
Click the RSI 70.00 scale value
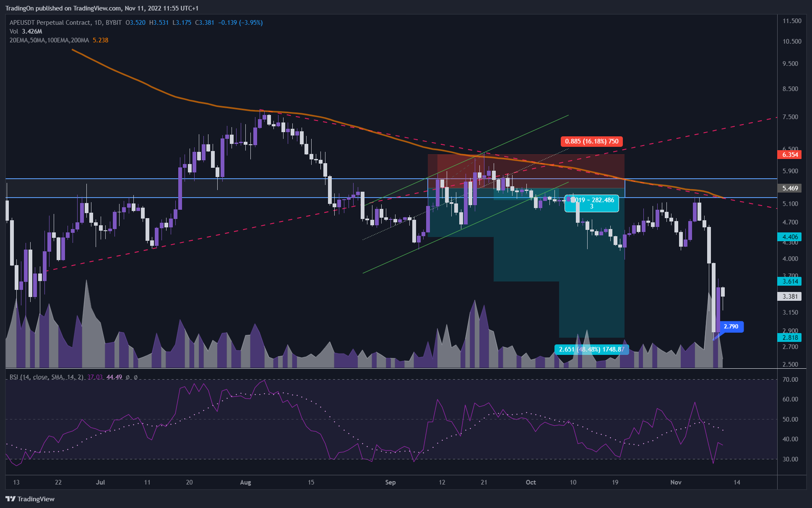[x=790, y=380]
